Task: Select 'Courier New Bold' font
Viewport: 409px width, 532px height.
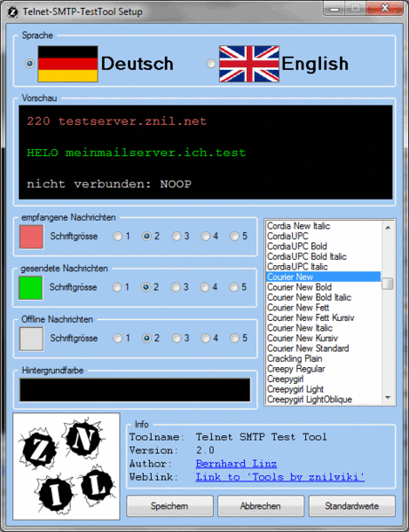Action: click(324, 287)
